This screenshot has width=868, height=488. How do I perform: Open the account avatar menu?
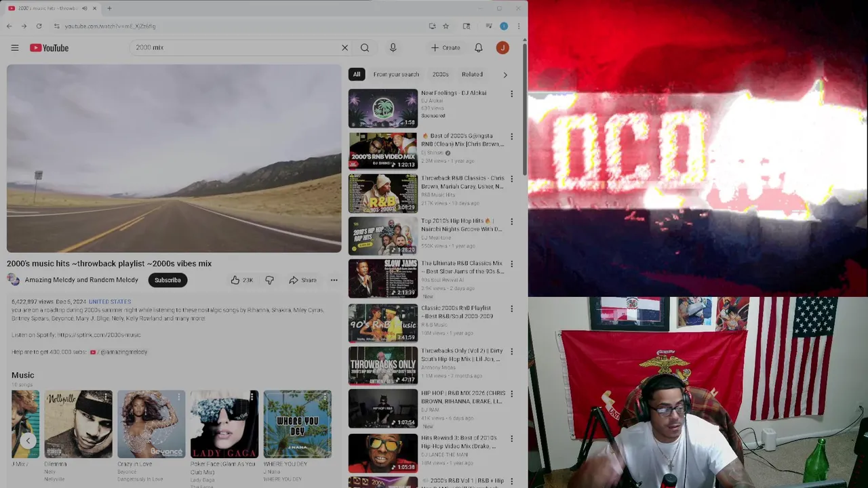pyautogui.click(x=502, y=47)
